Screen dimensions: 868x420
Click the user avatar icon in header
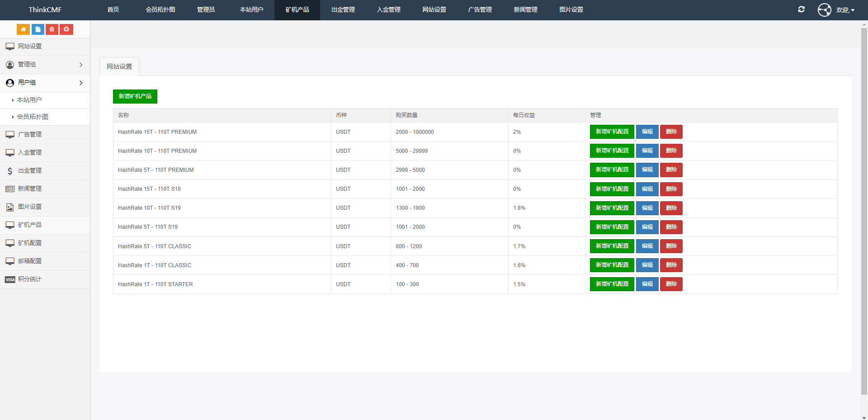[824, 10]
